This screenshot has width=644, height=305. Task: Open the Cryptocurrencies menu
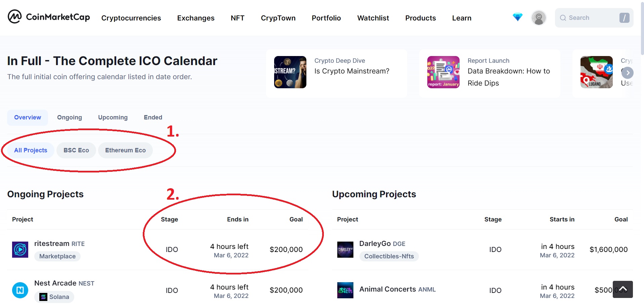pos(131,18)
